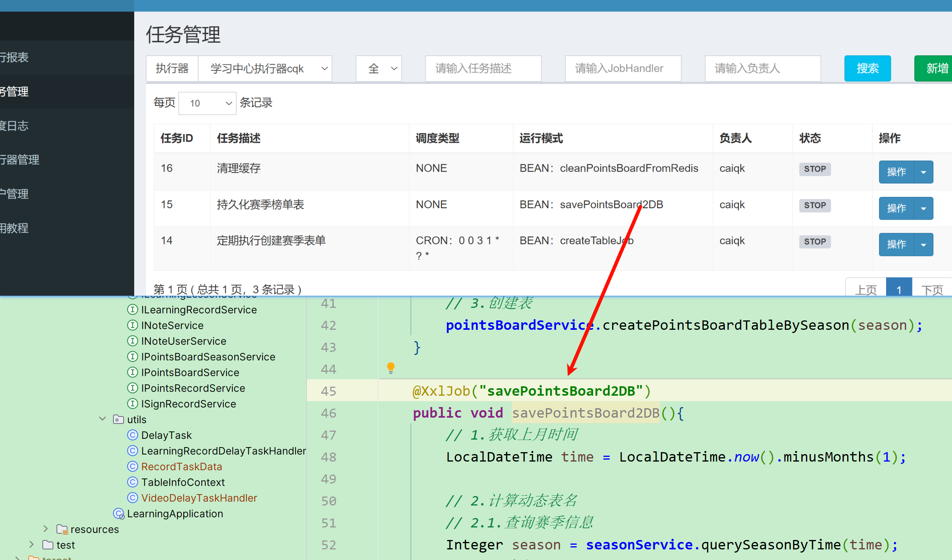This screenshot has width=952, height=560.
Task: Select IPointsBoardSeasonService interface icon
Action: click(x=133, y=356)
